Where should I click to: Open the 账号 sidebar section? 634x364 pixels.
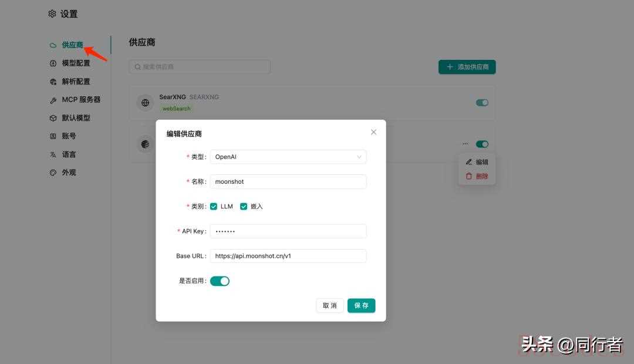[x=68, y=136]
